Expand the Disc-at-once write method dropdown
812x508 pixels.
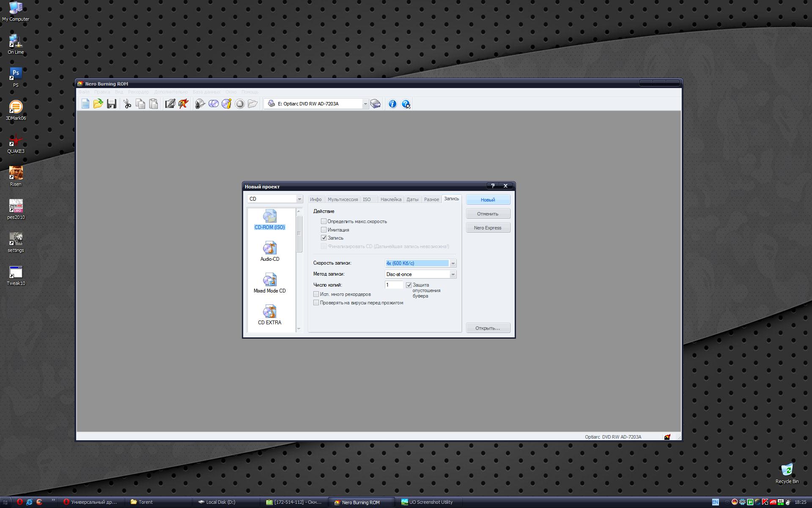(453, 274)
